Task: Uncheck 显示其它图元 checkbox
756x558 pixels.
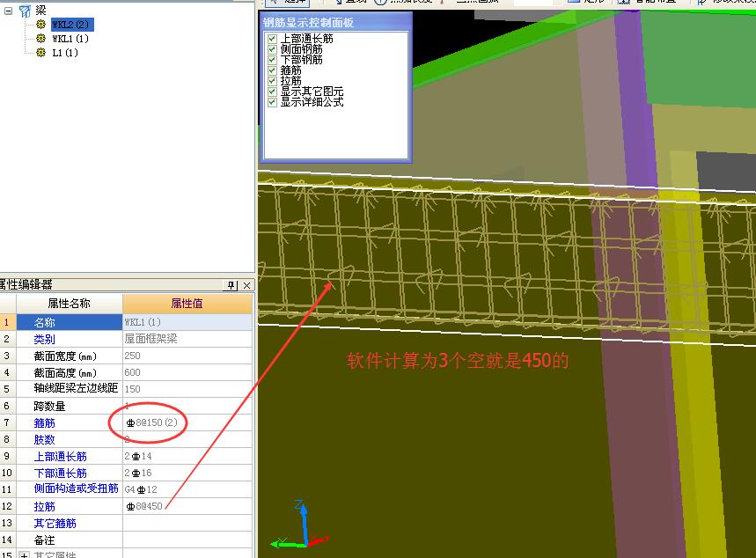Action: pyautogui.click(x=272, y=92)
